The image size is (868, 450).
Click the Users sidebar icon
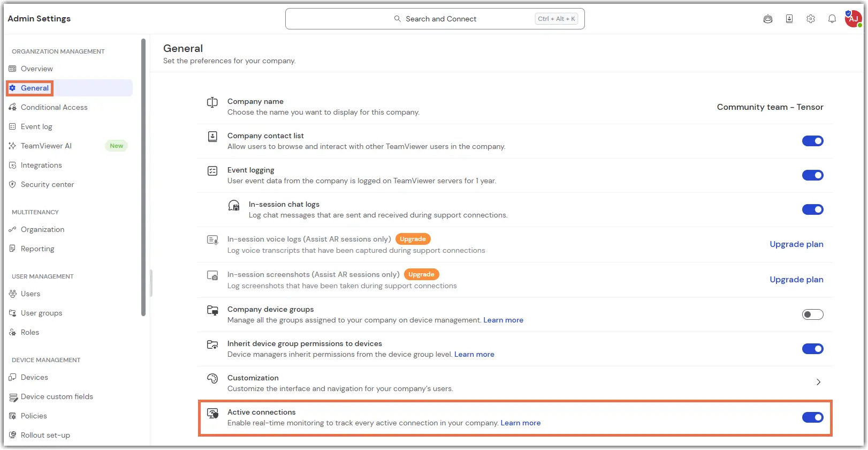[12, 294]
